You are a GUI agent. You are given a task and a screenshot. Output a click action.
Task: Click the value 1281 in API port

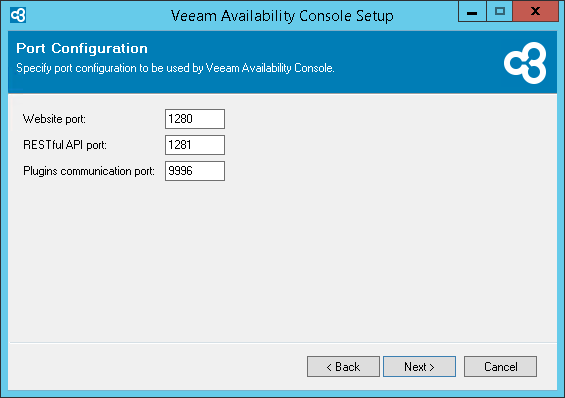(180, 145)
